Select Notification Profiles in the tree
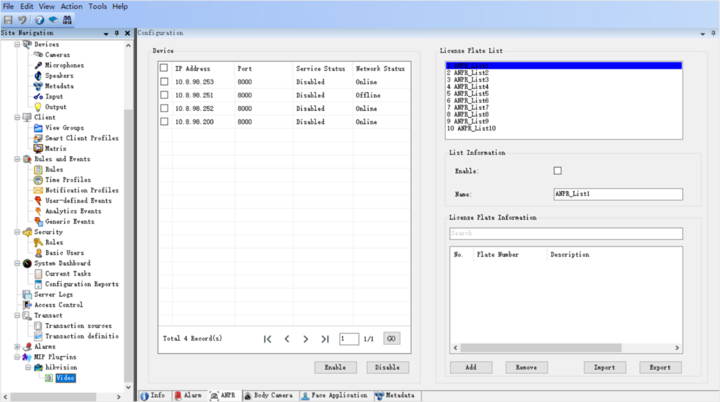 point(81,190)
